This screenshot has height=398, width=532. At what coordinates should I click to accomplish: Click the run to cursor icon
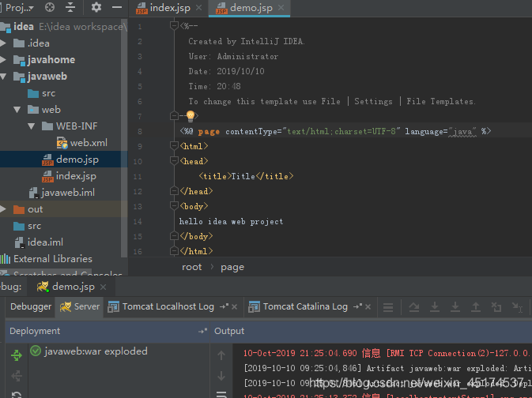517,307
